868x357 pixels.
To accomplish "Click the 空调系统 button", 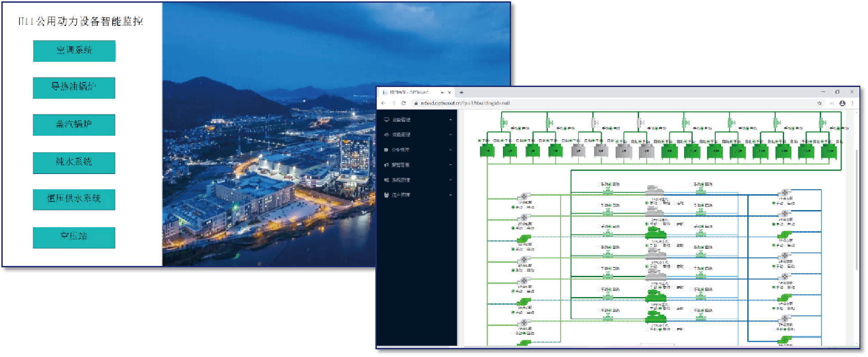I will tap(74, 50).
